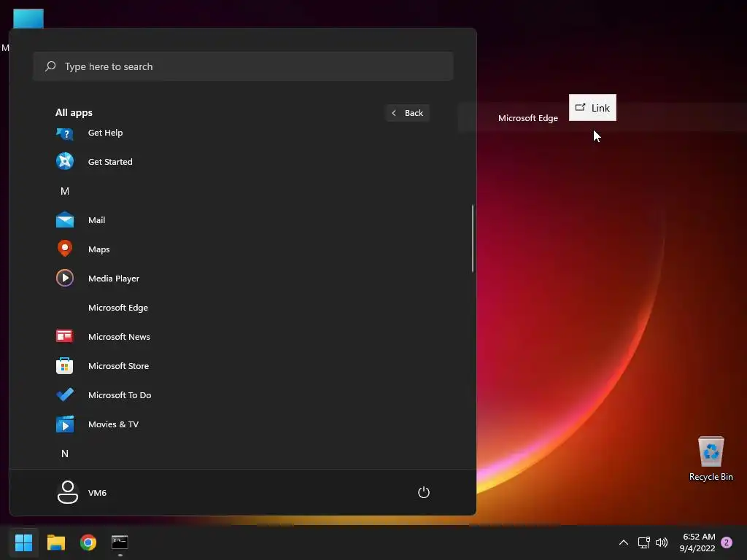Click the Maps app label
This screenshot has width=747, height=560.
tap(99, 249)
